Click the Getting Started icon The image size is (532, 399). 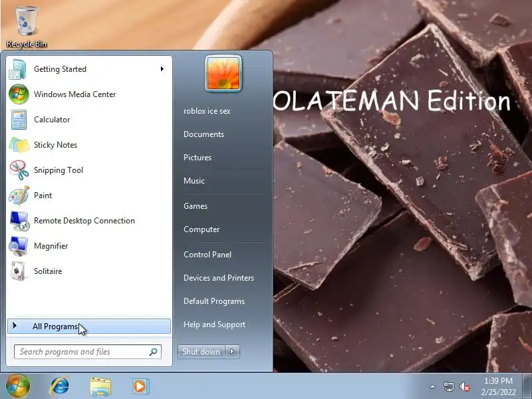click(18, 69)
